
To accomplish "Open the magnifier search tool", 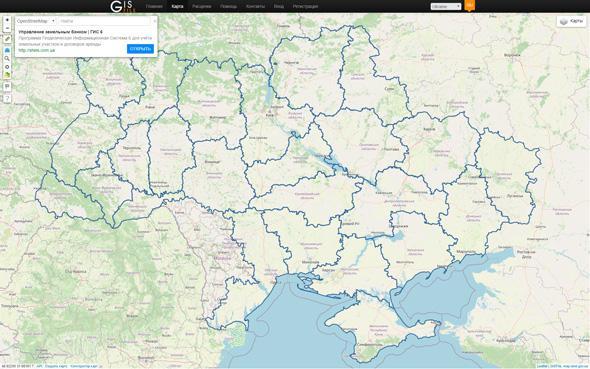I will pos(7,58).
